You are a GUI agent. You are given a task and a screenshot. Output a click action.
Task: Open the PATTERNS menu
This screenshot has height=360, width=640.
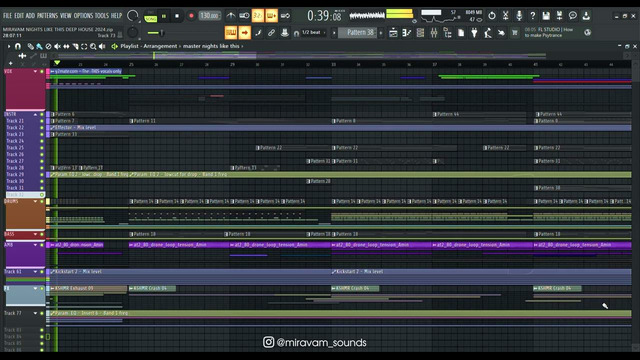[x=47, y=16]
